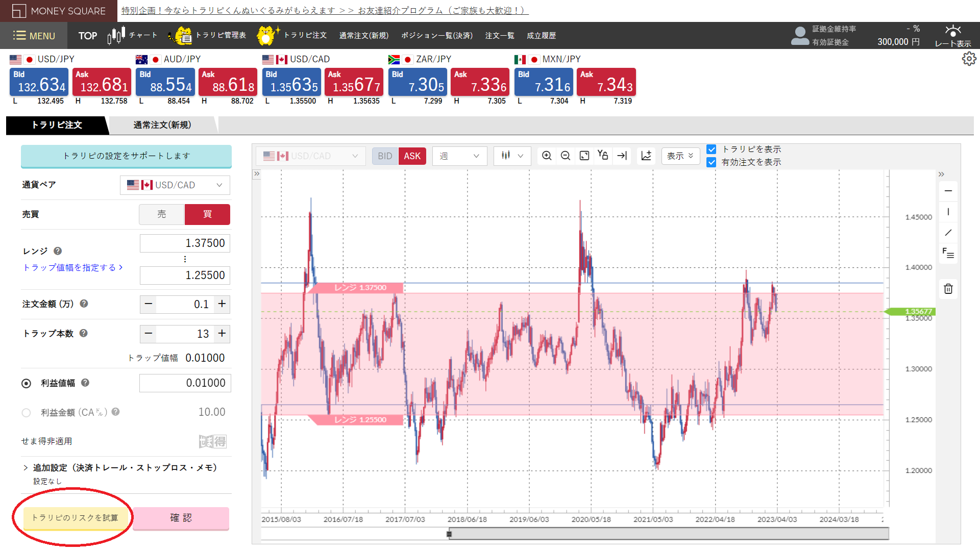
Task: Click range upper field 1.37500
Action: [x=185, y=243]
